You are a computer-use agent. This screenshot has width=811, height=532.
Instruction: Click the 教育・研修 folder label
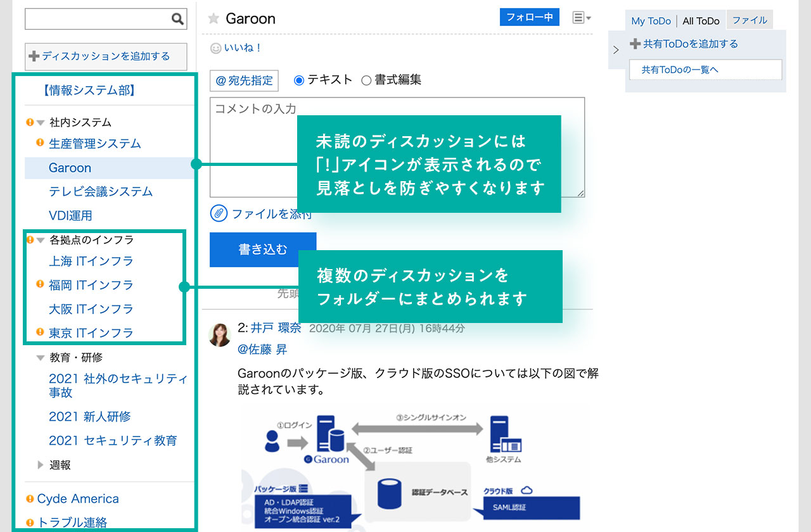click(x=76, y=358)
